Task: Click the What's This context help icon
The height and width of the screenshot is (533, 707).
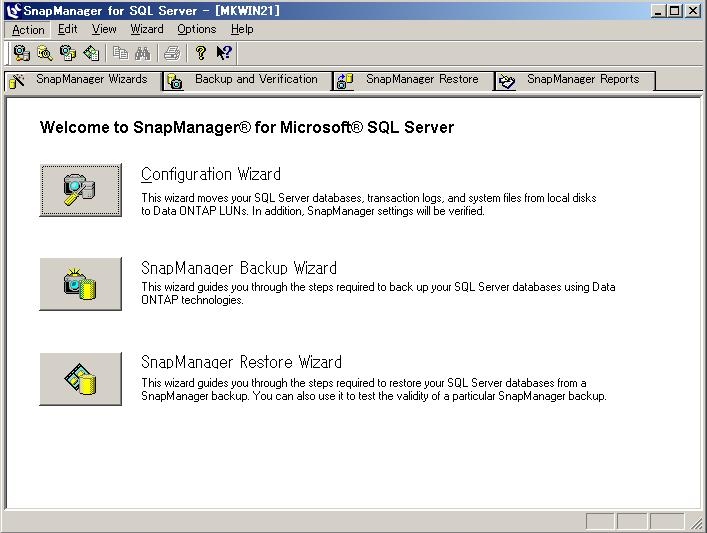Action: click(x=224, y=53)
